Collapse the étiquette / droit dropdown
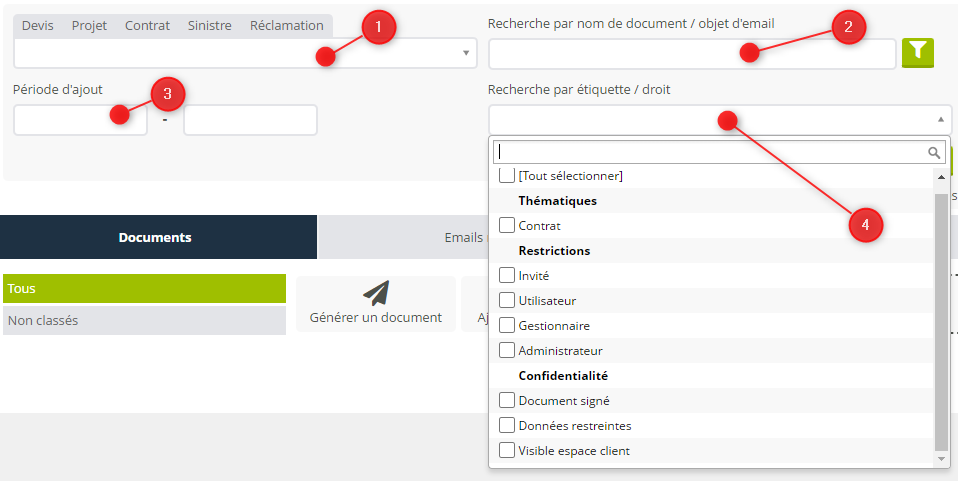This screenshot has height=481, width=958. click(940, 119)
